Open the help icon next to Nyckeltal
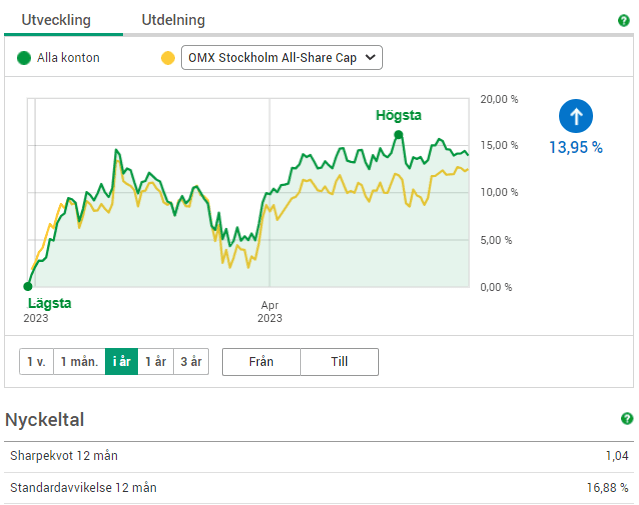The image size is (639, 505). 626,419
